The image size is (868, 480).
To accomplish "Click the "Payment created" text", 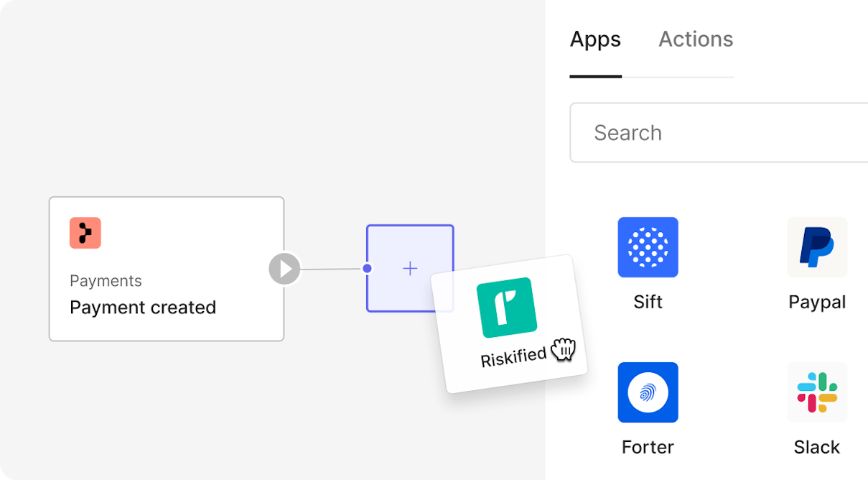I will point(143,308).
